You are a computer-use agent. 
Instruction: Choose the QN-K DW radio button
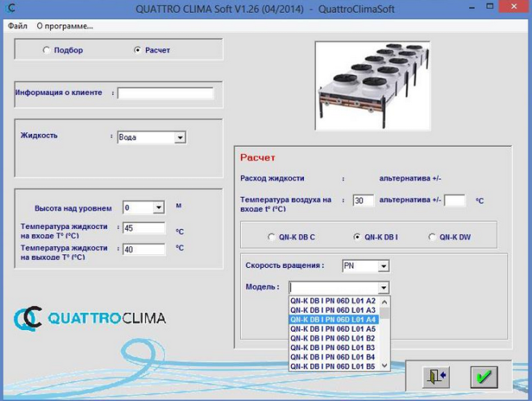point(433,237)
